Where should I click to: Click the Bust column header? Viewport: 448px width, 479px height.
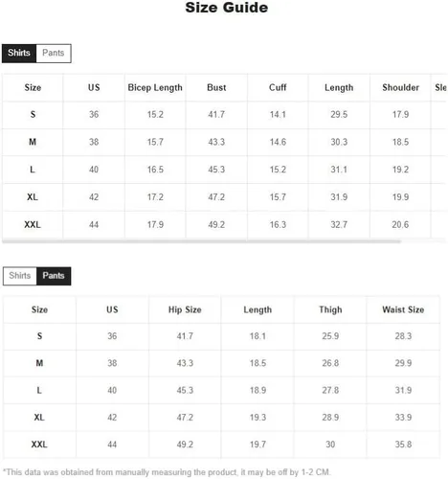pos(216,87)
